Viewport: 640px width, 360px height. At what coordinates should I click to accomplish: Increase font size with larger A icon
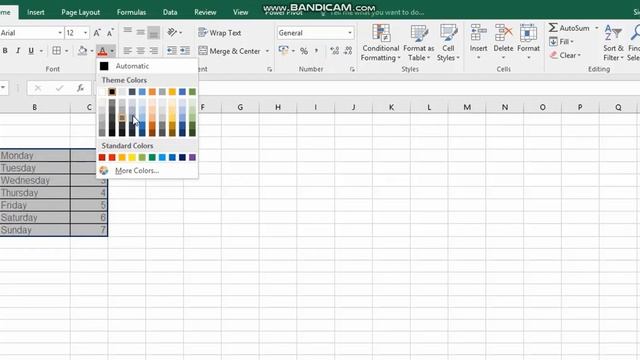(x=97, y=33)
